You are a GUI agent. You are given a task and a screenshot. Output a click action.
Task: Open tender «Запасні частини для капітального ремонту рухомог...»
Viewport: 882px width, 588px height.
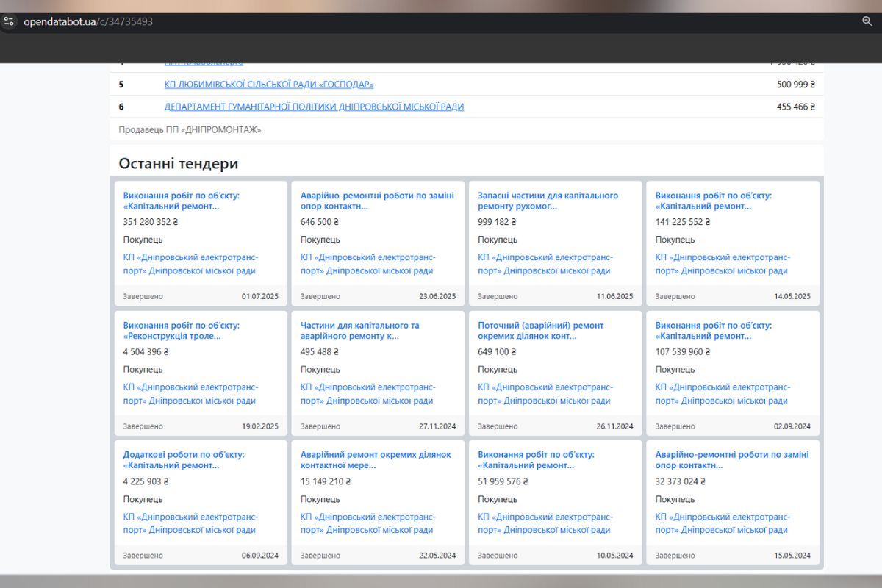(x=548, y=201)
